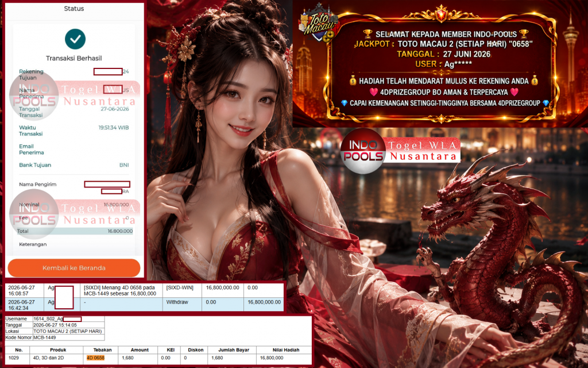Click the diamond icon before CAPAI

[x=344, y=103]
